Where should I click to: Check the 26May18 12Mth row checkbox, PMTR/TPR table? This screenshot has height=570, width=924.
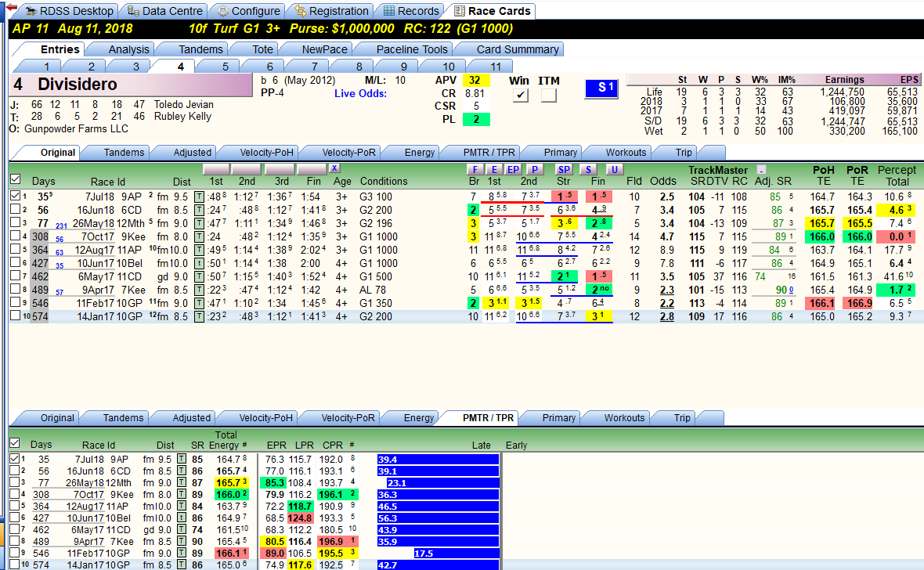[15, 482]
